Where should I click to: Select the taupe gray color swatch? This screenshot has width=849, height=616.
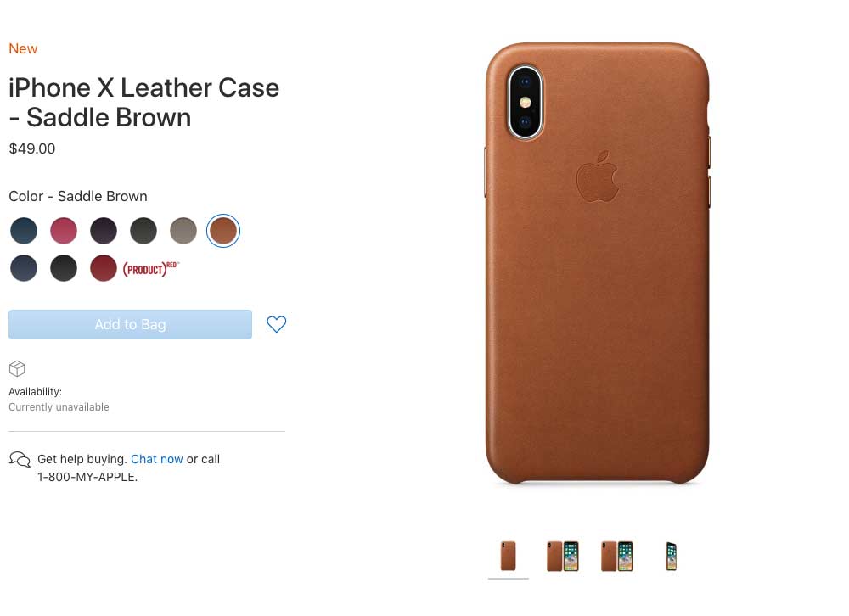click(183, 231)
